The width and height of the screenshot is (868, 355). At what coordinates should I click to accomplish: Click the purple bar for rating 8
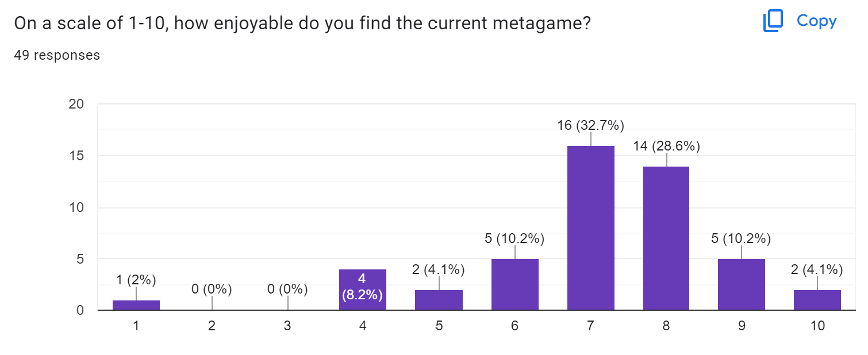tap(666, 238)
